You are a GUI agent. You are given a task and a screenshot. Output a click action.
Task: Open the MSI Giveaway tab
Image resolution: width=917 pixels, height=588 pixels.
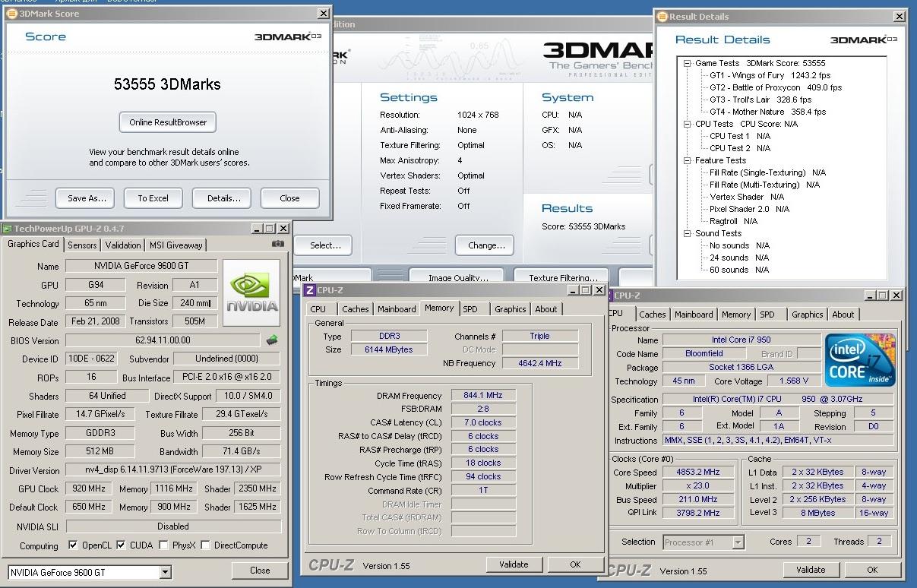(175, 245)
